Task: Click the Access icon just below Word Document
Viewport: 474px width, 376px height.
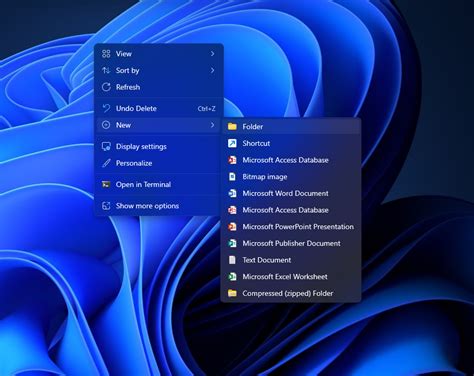Action: tap(232, 210)
